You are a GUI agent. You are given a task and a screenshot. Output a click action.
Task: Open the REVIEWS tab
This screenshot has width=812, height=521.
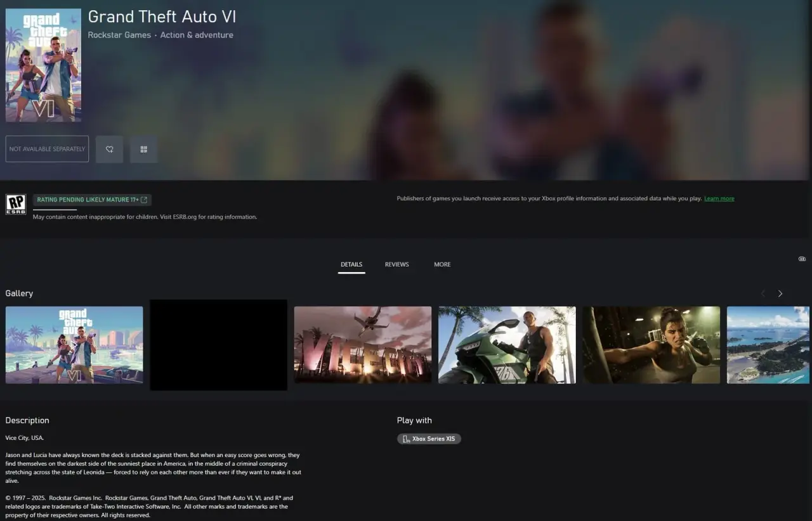[396, 264]
